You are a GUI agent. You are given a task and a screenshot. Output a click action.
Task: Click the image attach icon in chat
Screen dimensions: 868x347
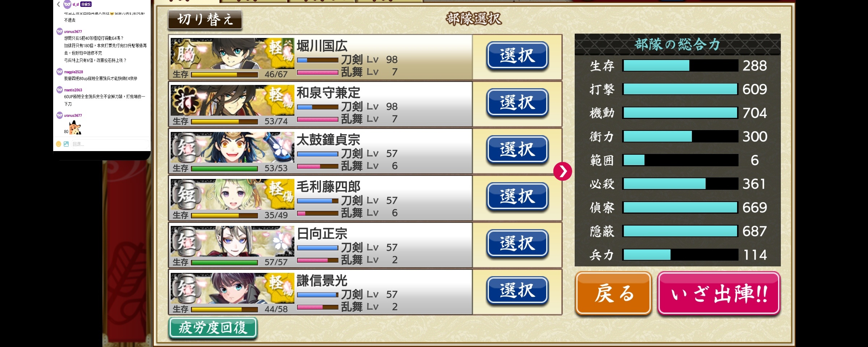point(66,144)
